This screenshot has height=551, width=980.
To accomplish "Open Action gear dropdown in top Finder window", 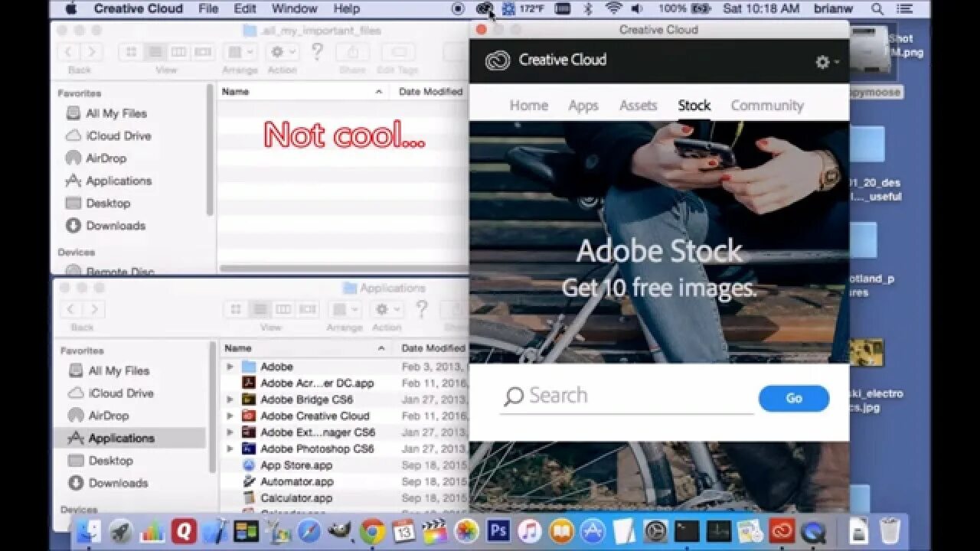I will (282, 52).
